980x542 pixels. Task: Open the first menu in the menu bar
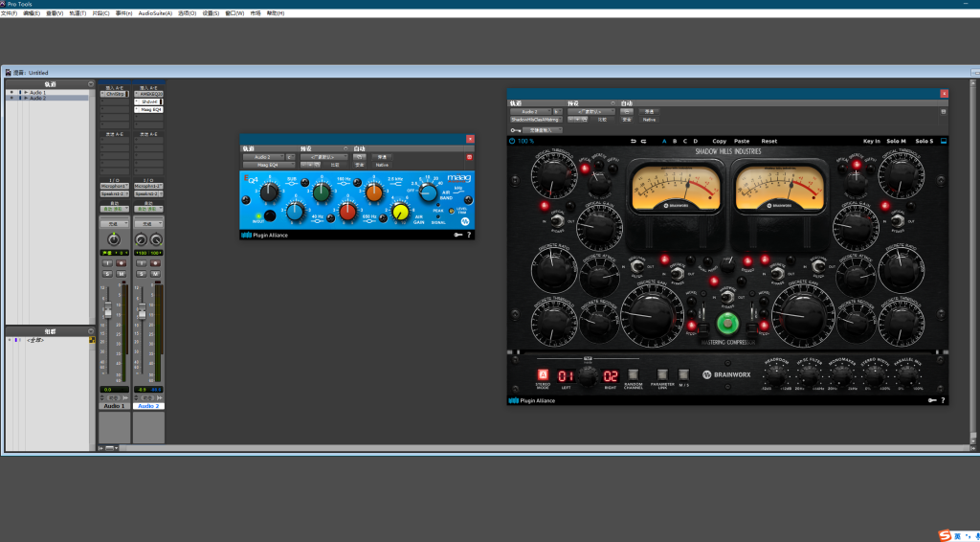coord(9,13)
